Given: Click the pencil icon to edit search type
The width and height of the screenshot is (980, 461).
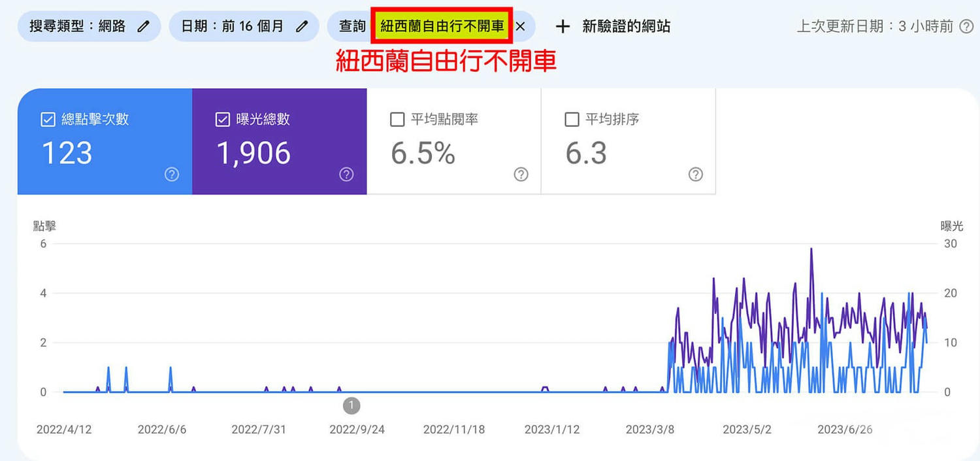Looking at the screenshot, I should click(144, 26).
